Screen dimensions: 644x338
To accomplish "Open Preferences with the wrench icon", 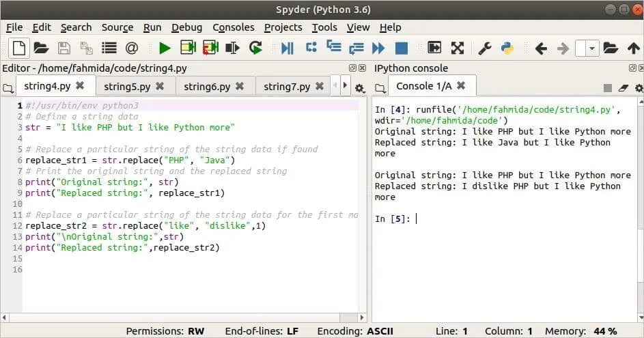I will click(x=485, y=48).
